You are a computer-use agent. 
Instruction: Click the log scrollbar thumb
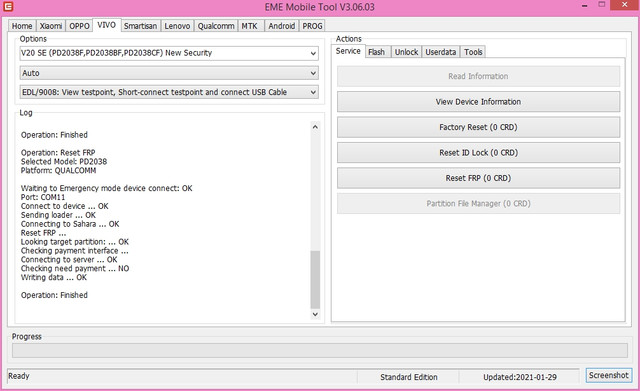(x=315, y=280)
